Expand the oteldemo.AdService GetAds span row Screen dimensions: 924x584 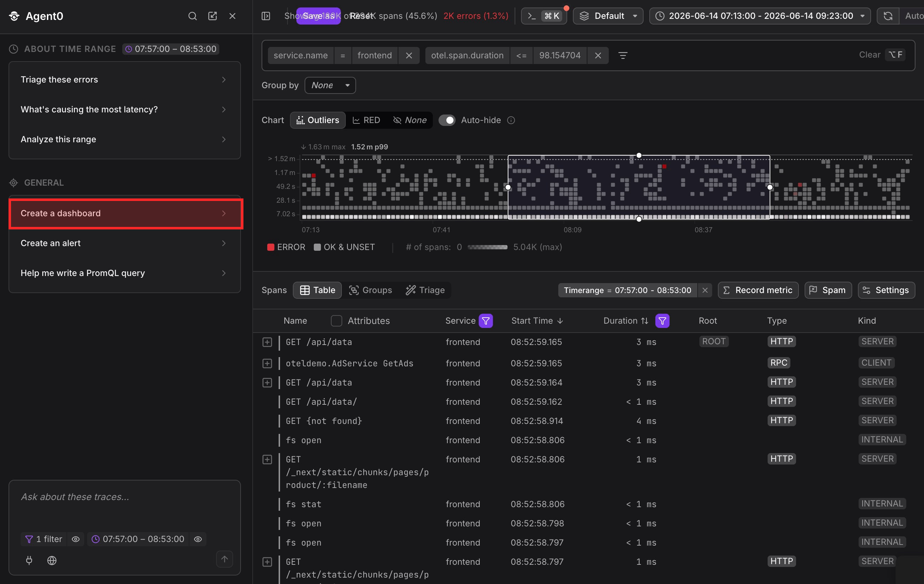[267, 363]
